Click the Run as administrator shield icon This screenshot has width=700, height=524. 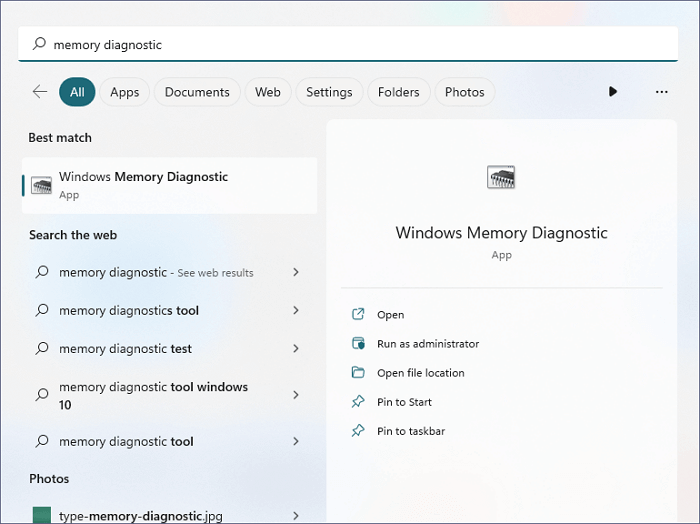pos(358,344)
